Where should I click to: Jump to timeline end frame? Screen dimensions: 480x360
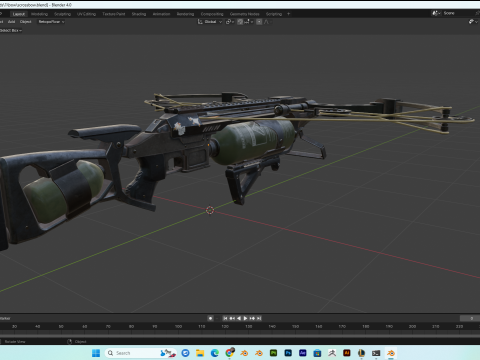tap(259, 318)
